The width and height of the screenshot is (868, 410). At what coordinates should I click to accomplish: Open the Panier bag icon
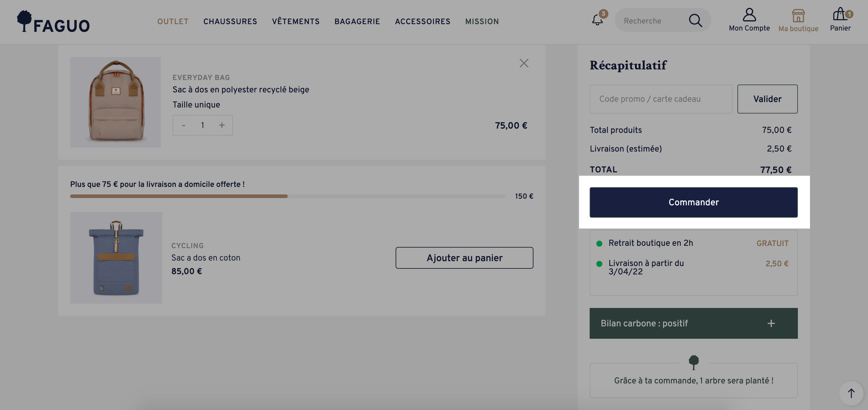[x=840, y=14]
